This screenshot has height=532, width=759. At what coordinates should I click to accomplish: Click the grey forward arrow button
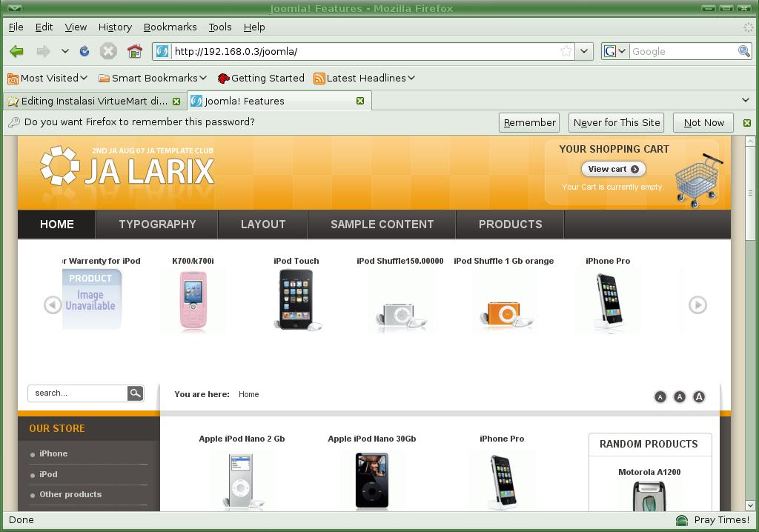click(x=43, y=51)
